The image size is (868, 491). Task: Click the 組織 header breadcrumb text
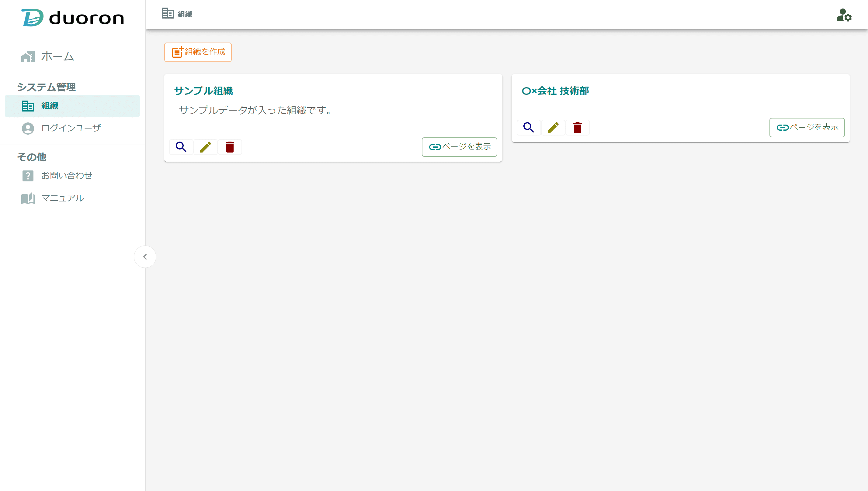point(185,14)
